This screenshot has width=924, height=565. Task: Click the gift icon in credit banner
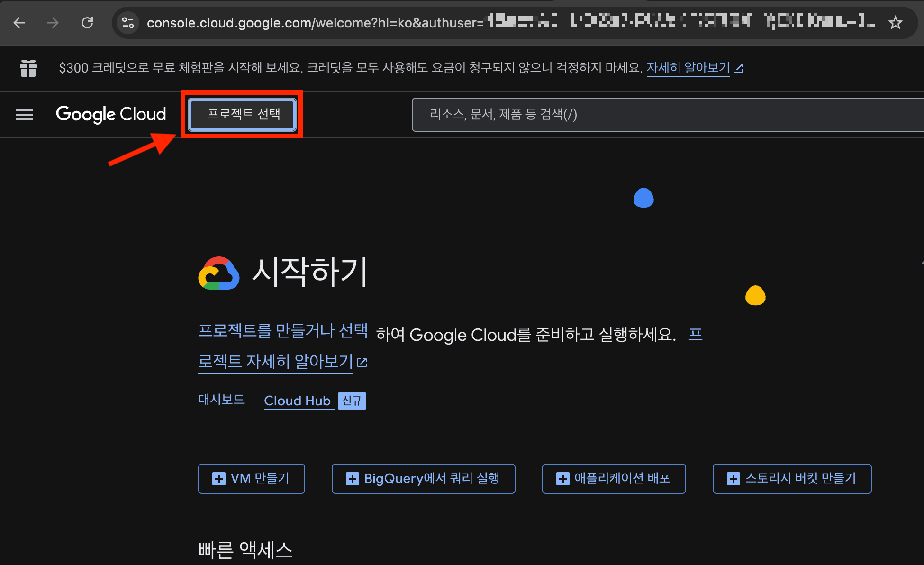(x=28, y=68)
